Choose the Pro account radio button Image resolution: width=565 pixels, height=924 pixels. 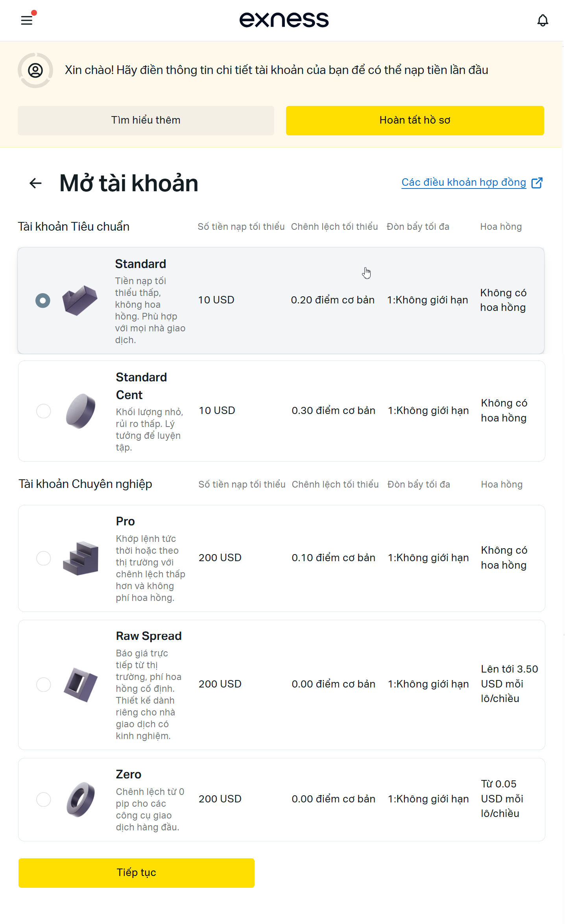coord(44,558)
